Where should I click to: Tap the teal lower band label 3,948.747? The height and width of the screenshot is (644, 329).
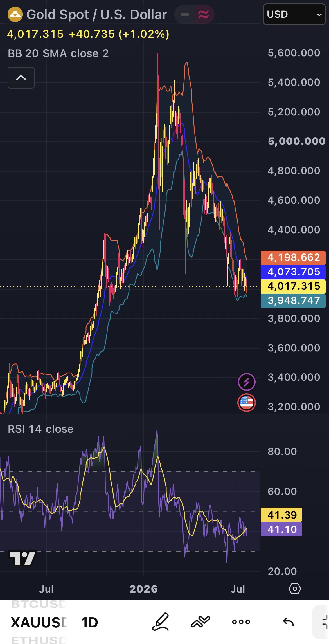293,300
